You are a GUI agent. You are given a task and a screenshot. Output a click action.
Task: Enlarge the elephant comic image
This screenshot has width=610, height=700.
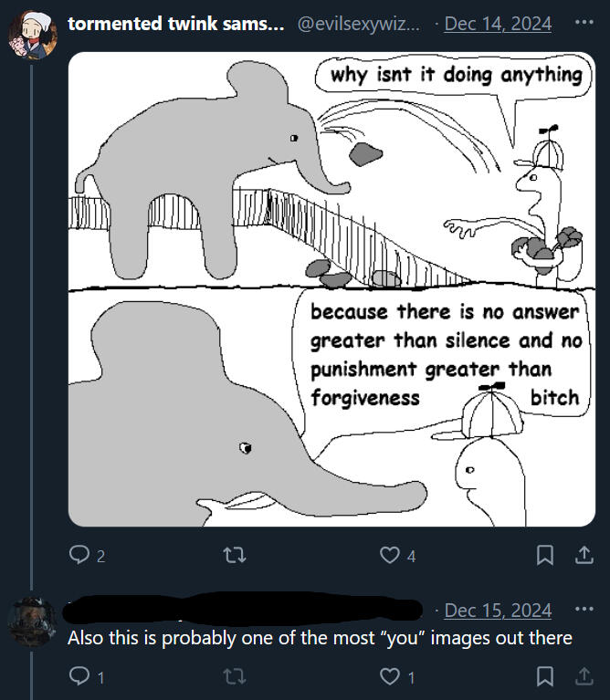click(331, 288)
